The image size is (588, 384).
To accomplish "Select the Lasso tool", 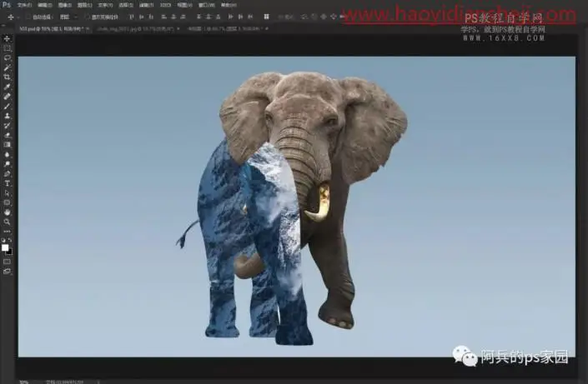I will click(7, 57).
